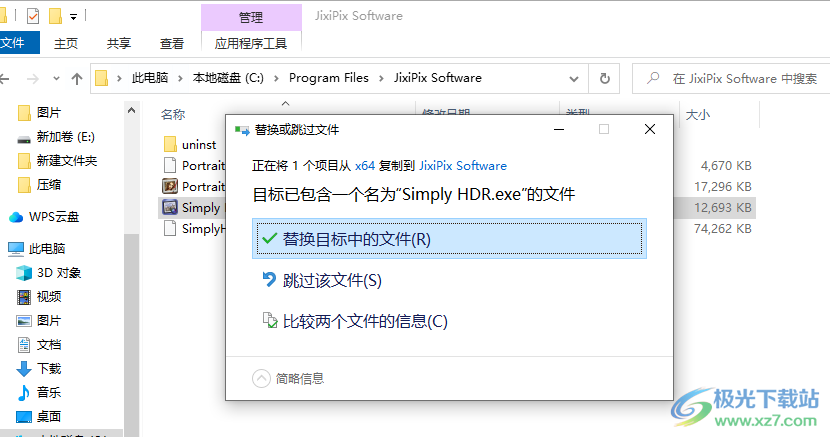The width and height of the screenshot is (830, 437).
Task: Choose Replace the file in destination option
Action: click(449, 239)
